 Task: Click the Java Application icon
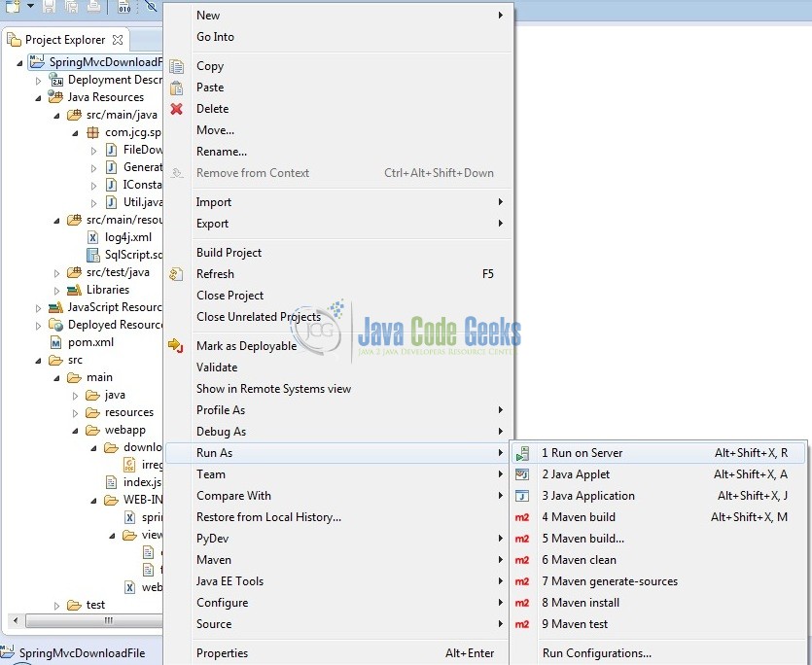tap(522, 496)
